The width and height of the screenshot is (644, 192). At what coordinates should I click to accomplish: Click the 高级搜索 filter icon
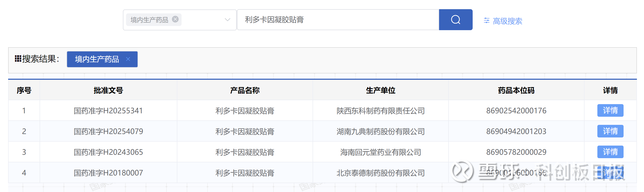click(486, 20)
